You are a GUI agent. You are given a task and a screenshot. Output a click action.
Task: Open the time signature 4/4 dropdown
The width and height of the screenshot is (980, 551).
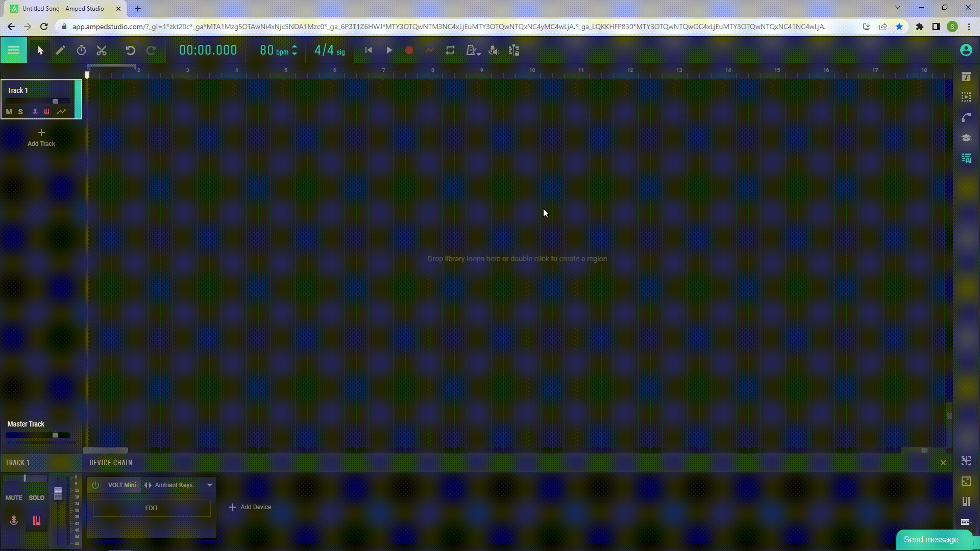tap(329, 50)
